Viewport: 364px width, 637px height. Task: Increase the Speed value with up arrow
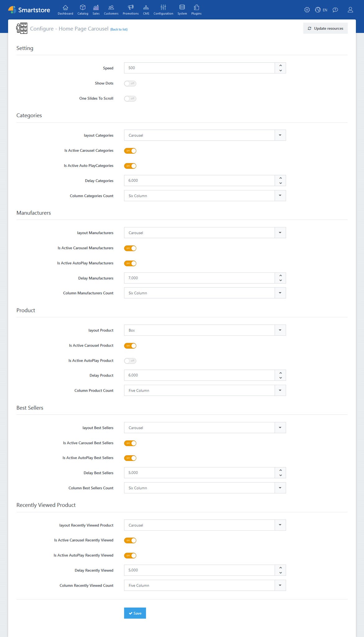coord(280,65)
